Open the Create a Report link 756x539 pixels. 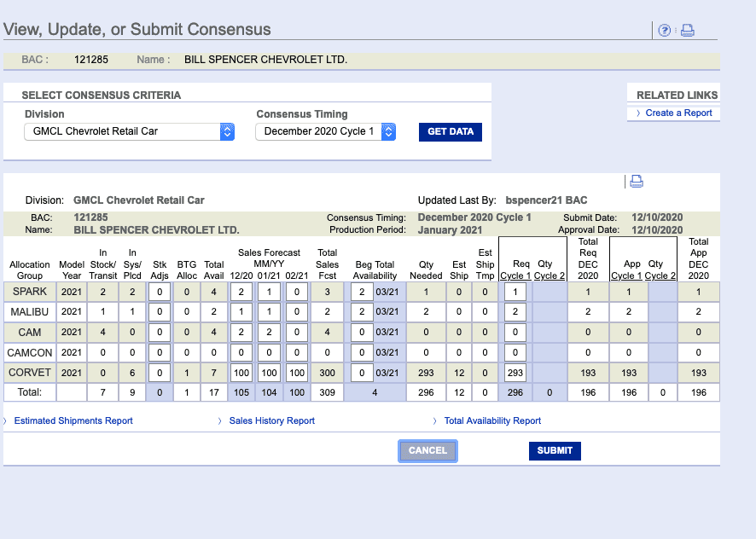(x=678, y=113)
